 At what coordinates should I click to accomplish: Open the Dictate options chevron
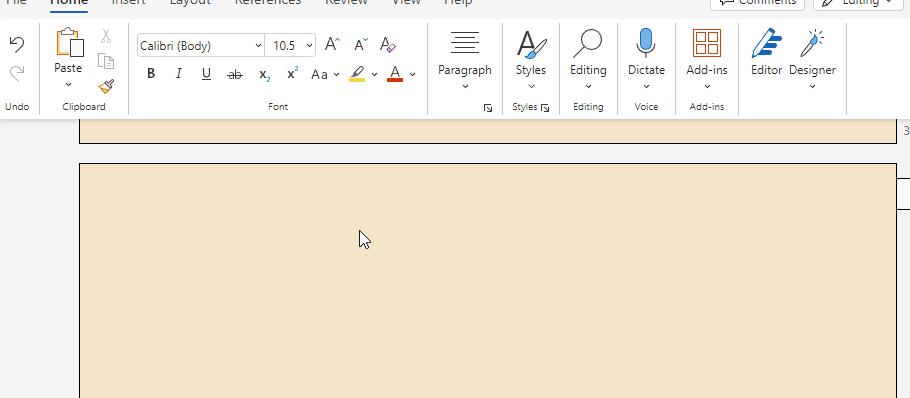[x=646, y=86]
